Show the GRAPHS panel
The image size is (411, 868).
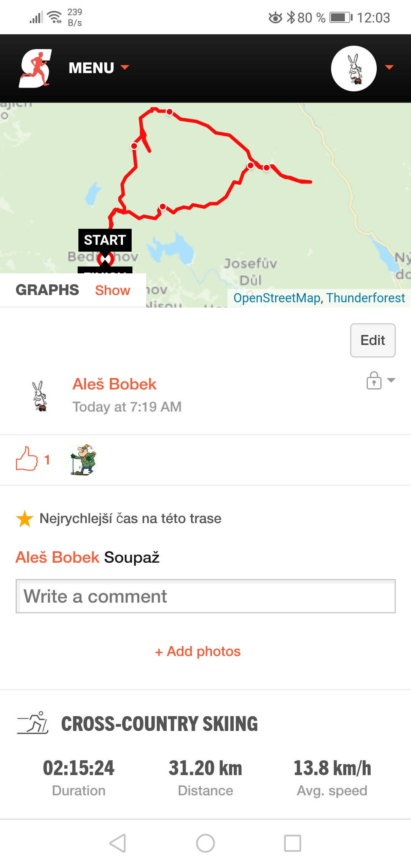tap(113, 290)
